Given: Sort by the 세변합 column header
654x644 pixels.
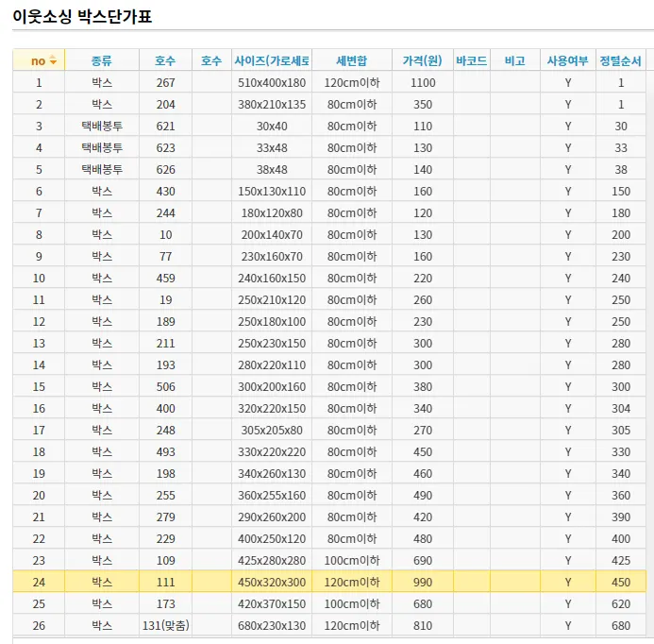Looking at the screenshot, I should click(x=352, y=61).
